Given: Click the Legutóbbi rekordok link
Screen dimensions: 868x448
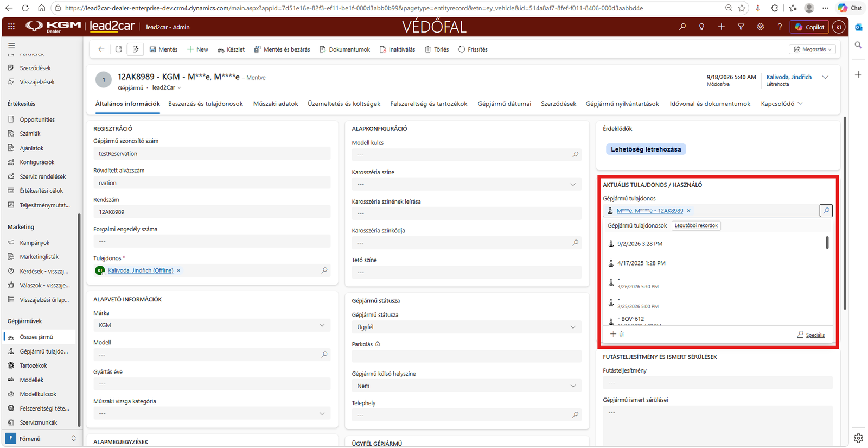Looking at the screenshot, I should [x=696, y=226].
